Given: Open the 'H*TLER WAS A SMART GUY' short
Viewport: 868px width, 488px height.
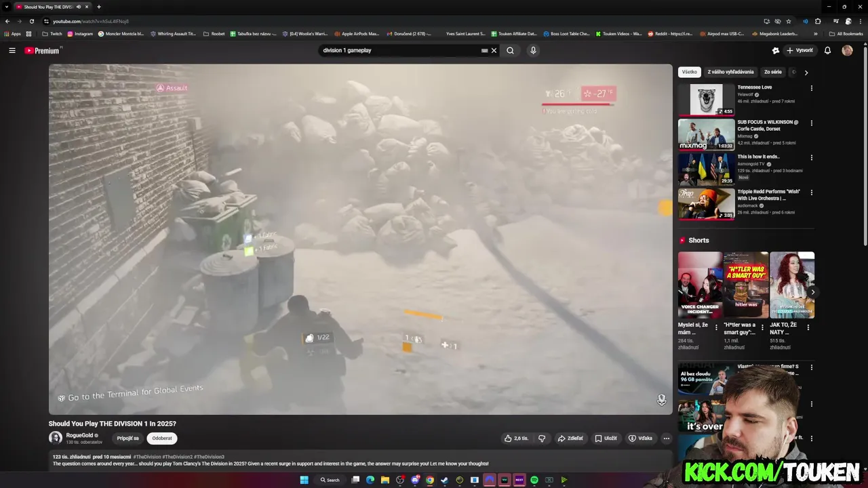Looking at the screenshot, I should [x=746, y=285].
